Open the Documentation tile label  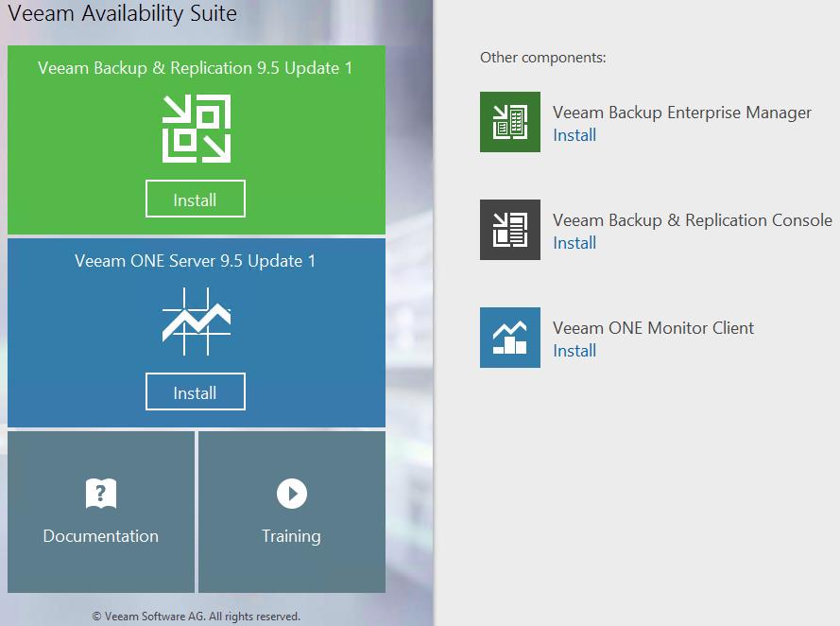point(101,536)
